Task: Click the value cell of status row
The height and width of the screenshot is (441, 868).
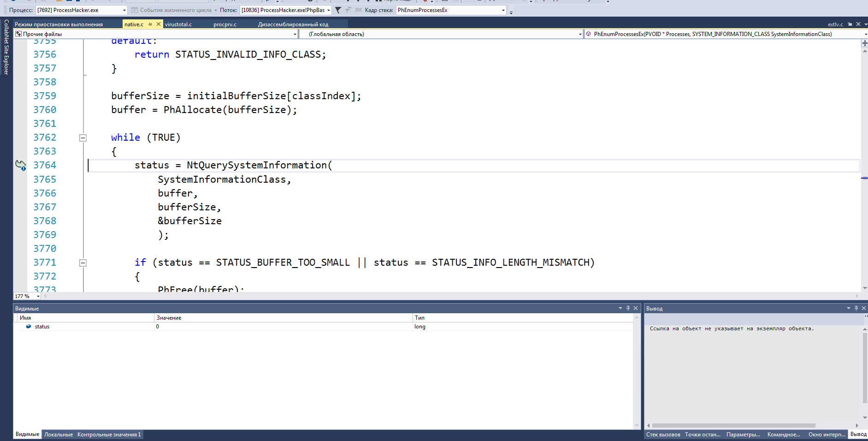Action: click(x=283, y=327)
